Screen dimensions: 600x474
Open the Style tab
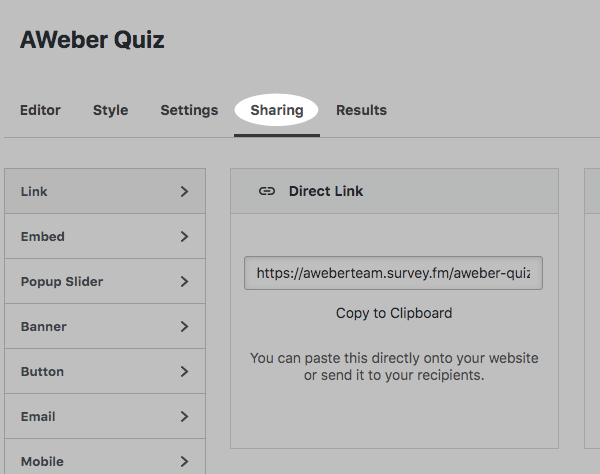110,110
